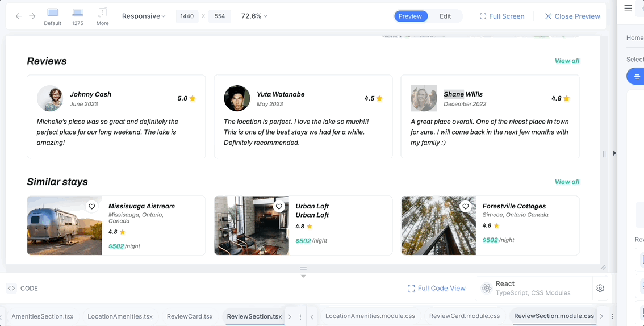The width and height of the screenshot is (644, 326).
Task: Click Yuta Watanabe's avatar
Action: click(x=237, y=98)
